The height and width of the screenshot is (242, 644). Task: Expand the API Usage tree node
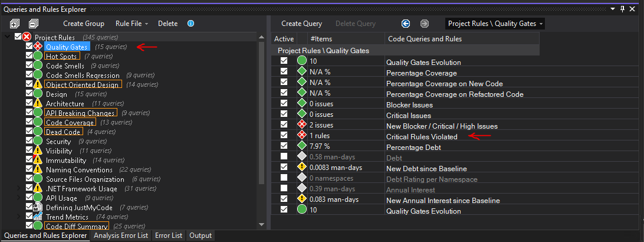point(18,198)
